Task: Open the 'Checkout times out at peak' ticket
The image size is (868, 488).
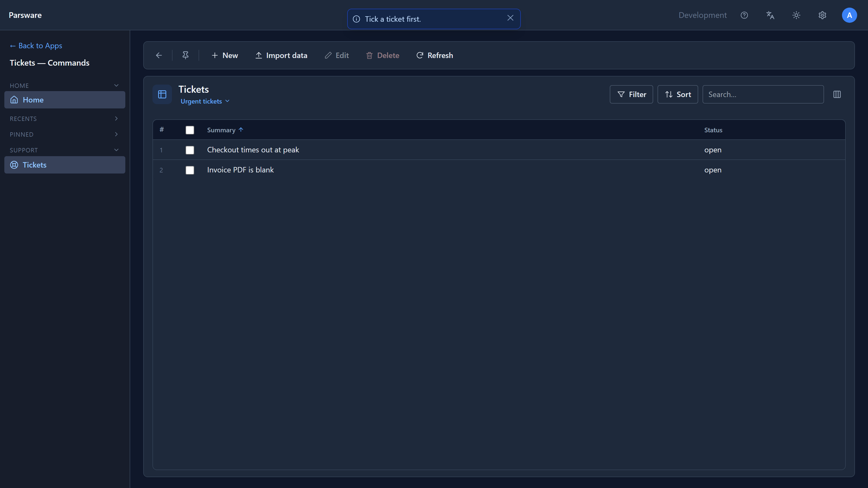Action: click(x=253, y=150)
